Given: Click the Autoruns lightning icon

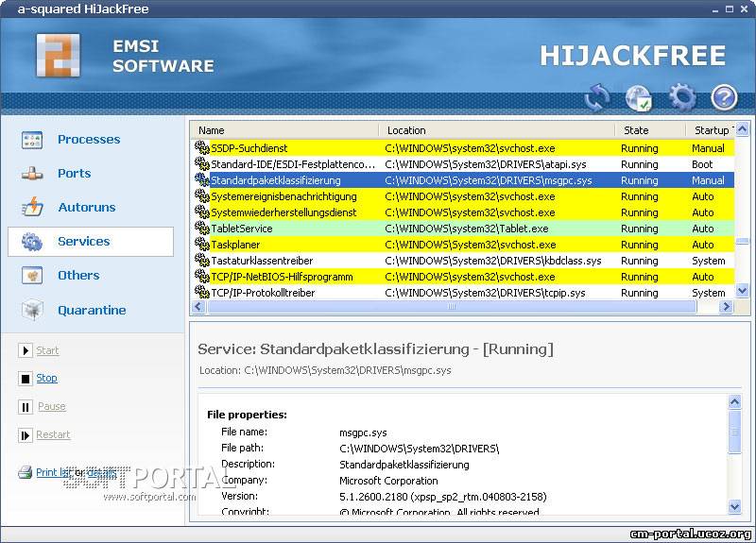Looking at the screenshot, I should pos(32,207).
